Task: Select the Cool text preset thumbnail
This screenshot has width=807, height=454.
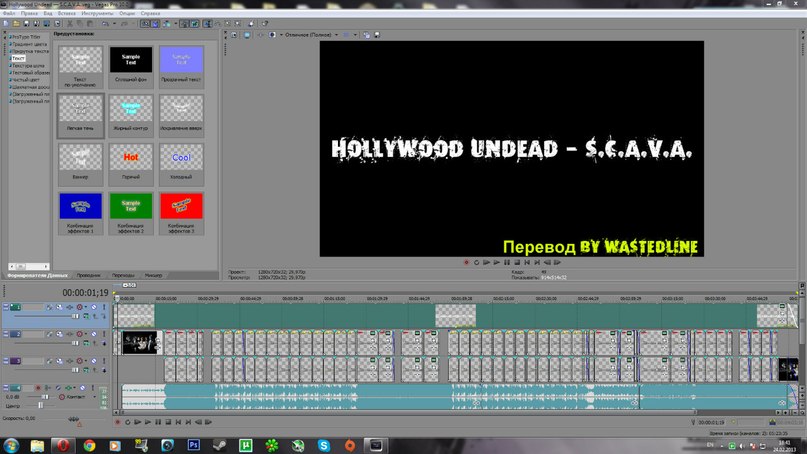Action: [x=181, y=158]
